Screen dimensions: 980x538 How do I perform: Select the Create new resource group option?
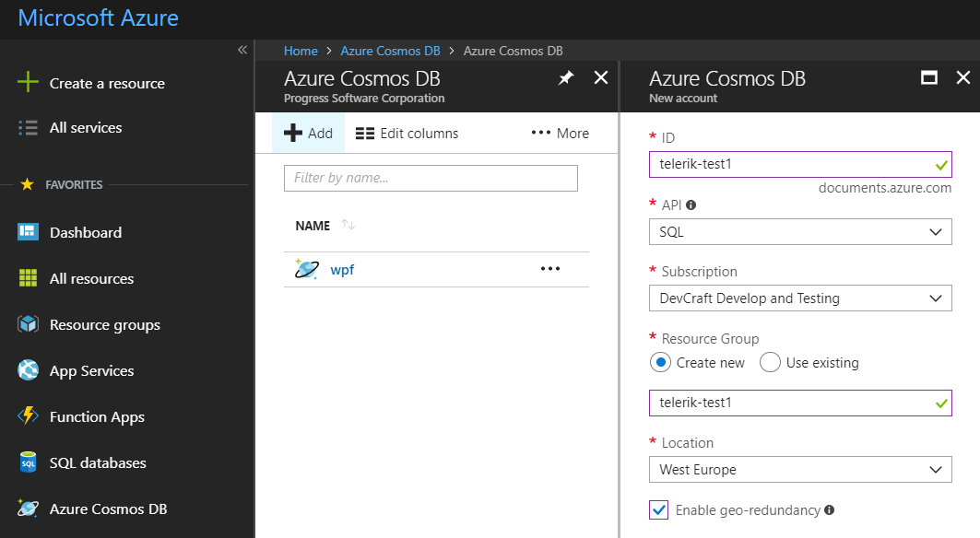[x=660, y=362]
